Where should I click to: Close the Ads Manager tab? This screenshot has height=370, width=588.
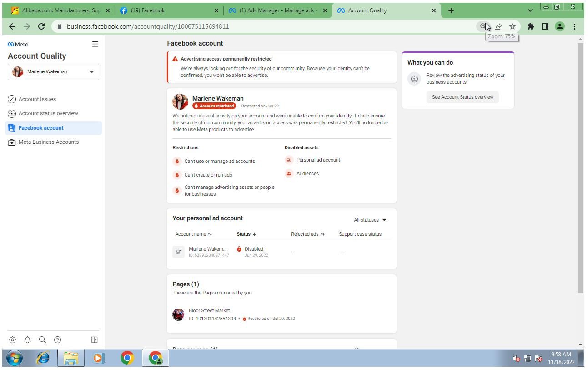point(325,10)
